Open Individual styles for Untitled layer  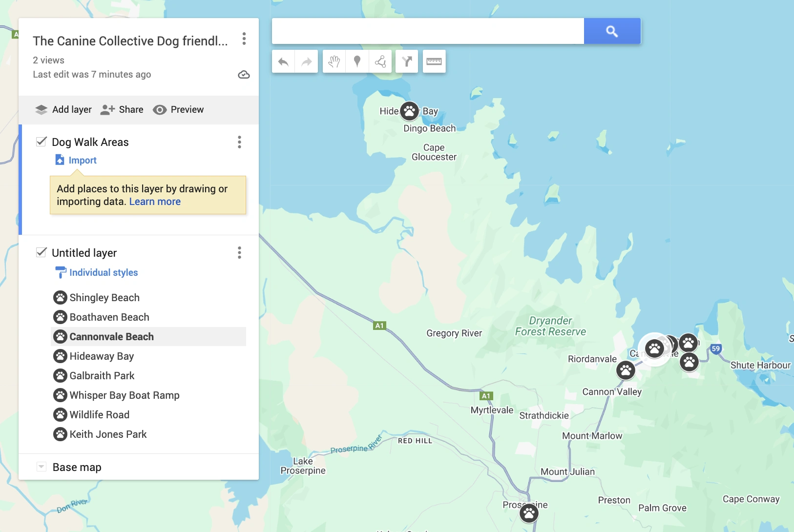click(x=97, y=272)
